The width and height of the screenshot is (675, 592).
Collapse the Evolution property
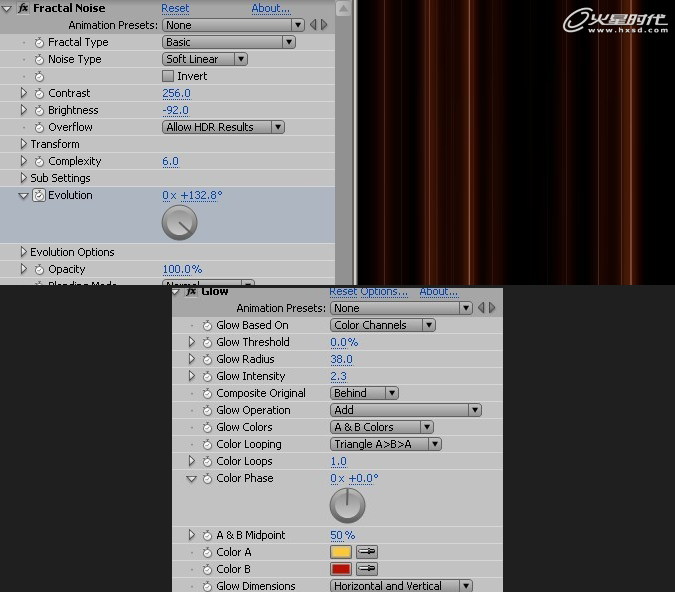[x=23, y=196]
